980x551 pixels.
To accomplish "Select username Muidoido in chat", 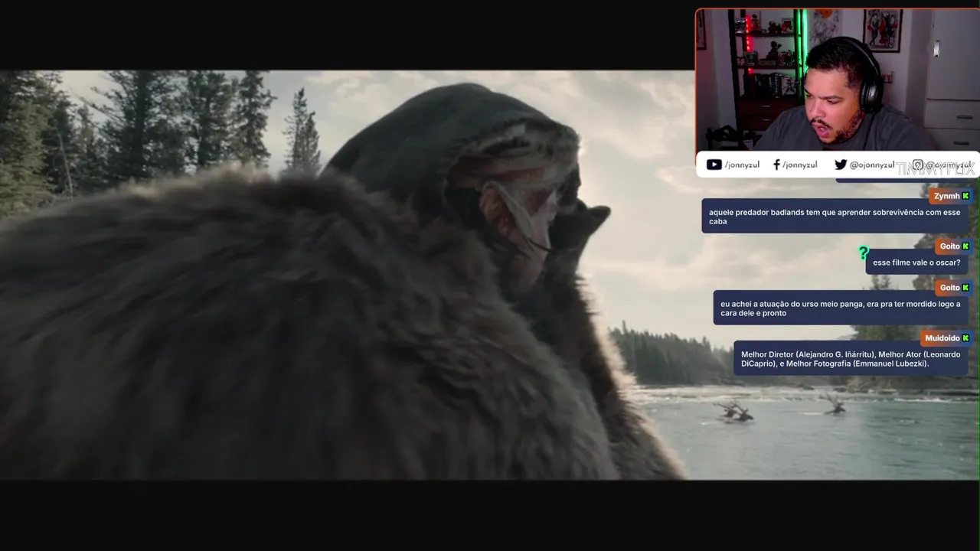I will pyautogui.click(x=942, y=337).
